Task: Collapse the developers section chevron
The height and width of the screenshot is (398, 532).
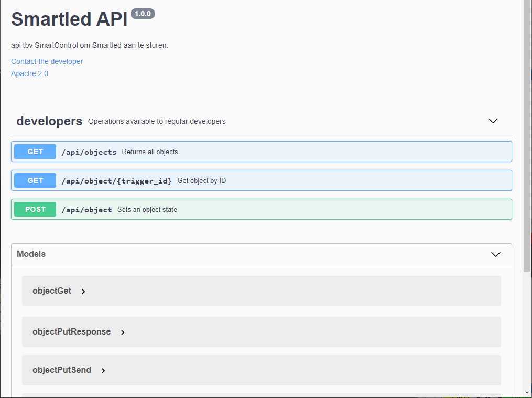Action: tap(493, 121)
